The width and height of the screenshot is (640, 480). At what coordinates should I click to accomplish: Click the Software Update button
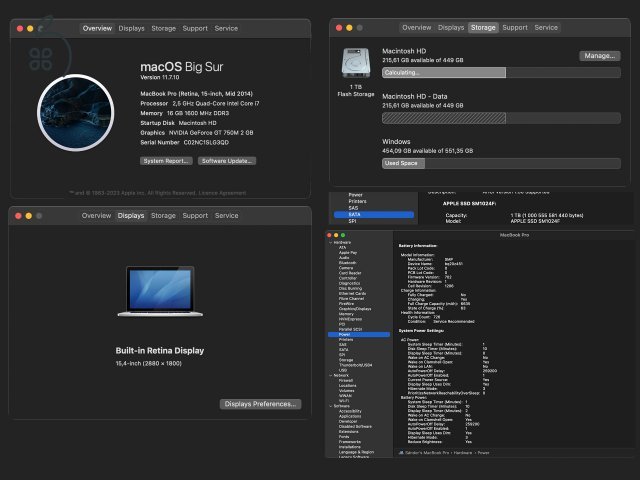click(227, 161)
